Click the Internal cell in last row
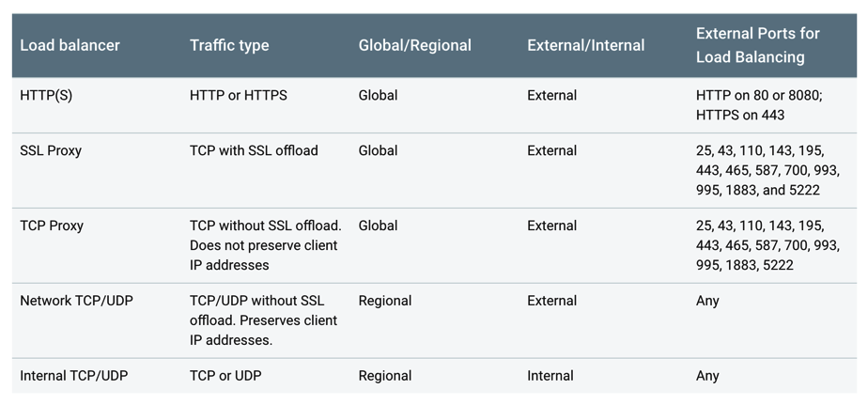The height and width of the screenshot is (405, 868). coord(550,376)
